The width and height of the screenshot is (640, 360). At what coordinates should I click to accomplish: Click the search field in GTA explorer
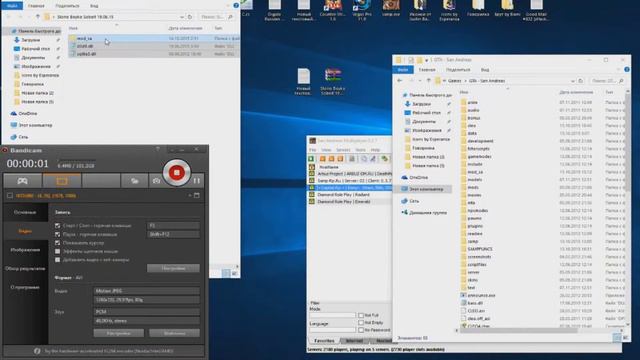point(606,81)
